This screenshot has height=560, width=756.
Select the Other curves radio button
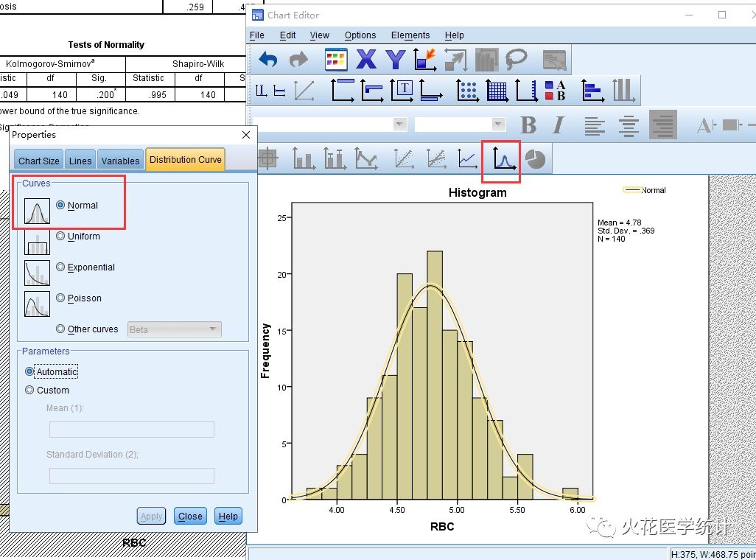coord(60,329)
